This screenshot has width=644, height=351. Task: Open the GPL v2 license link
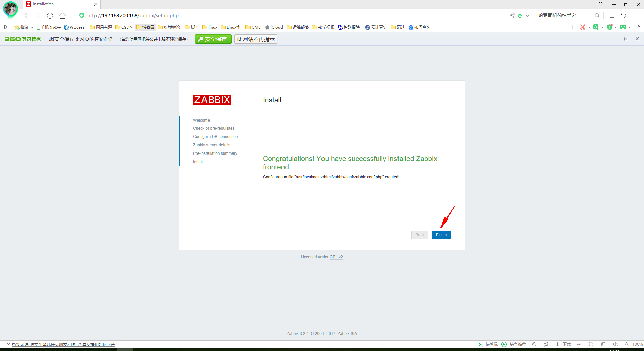coord(336,257)
